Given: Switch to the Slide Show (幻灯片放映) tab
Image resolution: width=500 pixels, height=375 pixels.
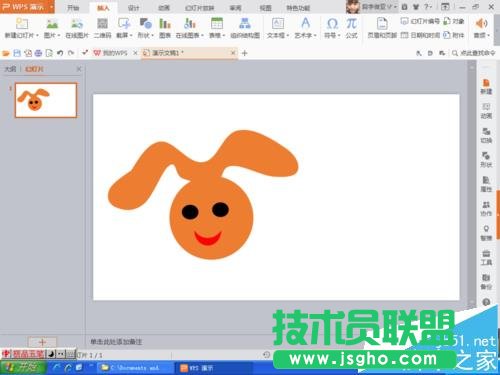Looking at the screenshot, I should (x=199, y=8).
